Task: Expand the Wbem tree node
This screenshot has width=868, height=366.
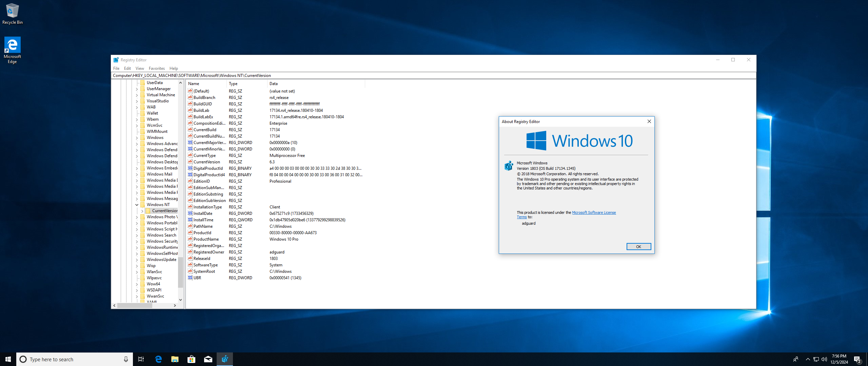Action: (137, 119)
